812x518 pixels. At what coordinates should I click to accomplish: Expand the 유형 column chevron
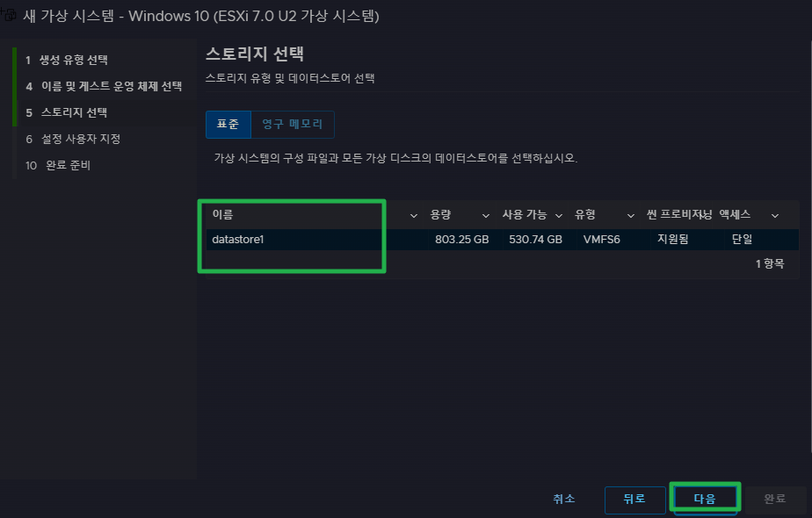click(x=631, y=215)
